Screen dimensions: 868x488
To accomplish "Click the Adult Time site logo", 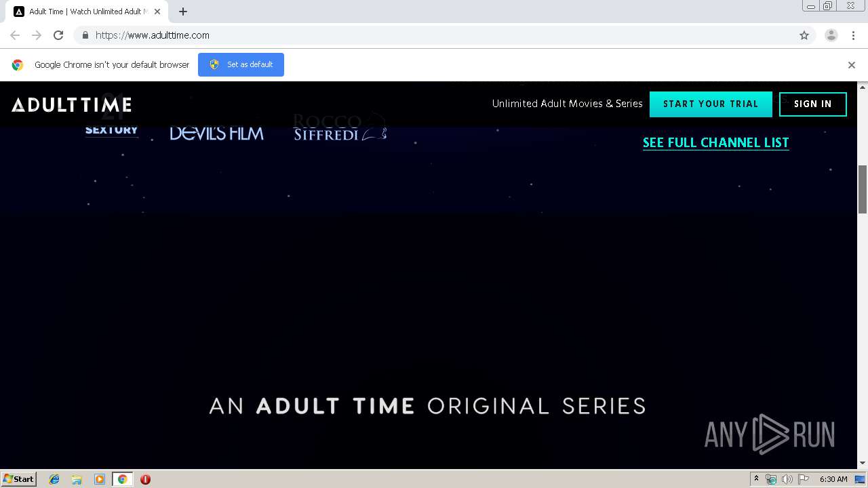I will pyautogui.click(x=71, y=104).
